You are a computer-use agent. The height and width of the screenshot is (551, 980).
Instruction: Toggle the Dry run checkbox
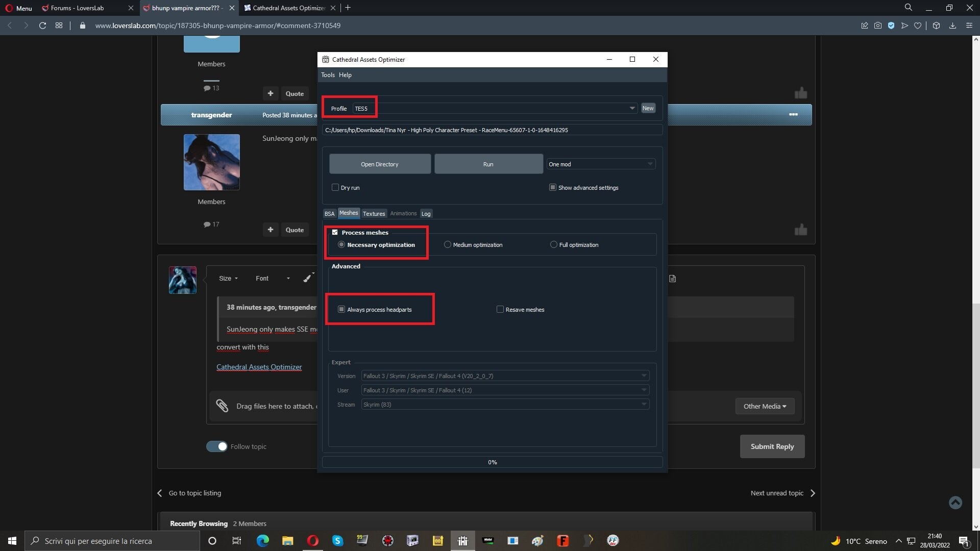(x=335, y=187)
